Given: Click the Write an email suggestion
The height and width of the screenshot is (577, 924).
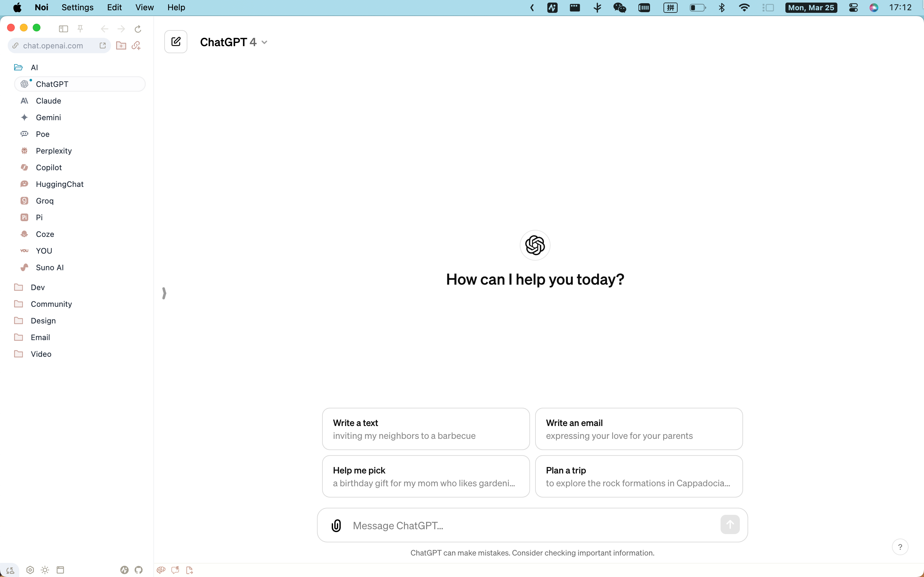Looking at the screenshot, I should (x=638, y=429).
